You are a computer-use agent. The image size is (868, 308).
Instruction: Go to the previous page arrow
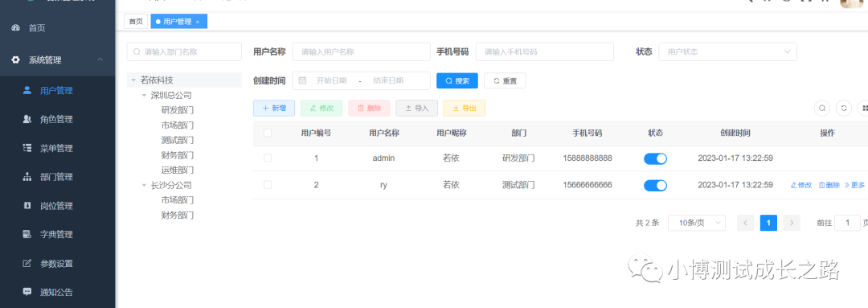745,223
